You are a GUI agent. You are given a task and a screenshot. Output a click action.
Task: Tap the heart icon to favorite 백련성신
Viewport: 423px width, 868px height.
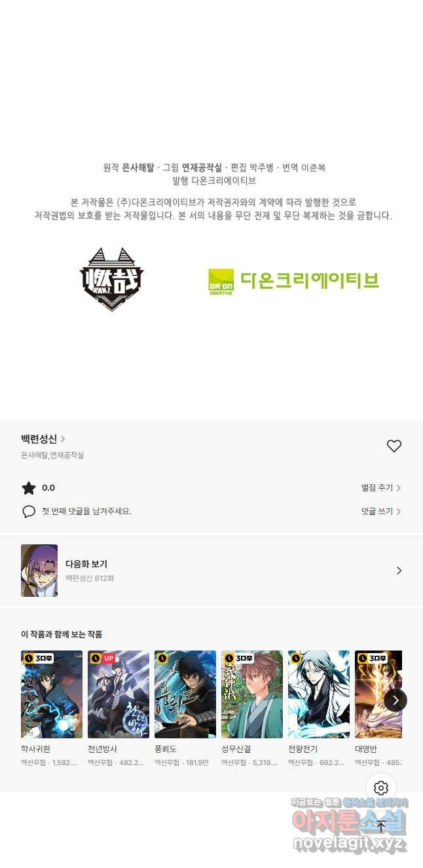[x=394, y=446]
